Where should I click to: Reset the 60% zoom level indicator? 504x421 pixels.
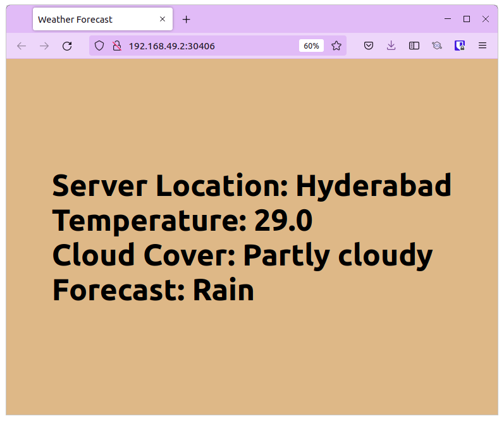(311, 46)
